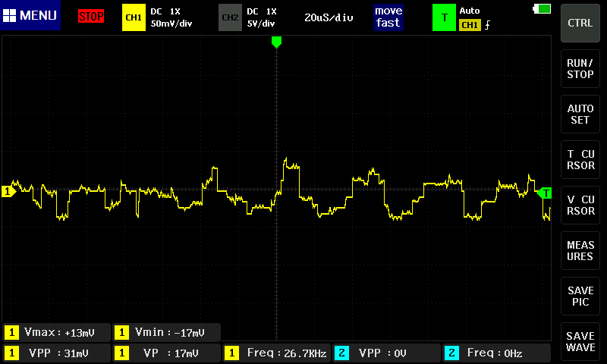The width and height of the screenshot is (607, 364).
Task: Open the green T trigger settings
Action: (444, 17)
